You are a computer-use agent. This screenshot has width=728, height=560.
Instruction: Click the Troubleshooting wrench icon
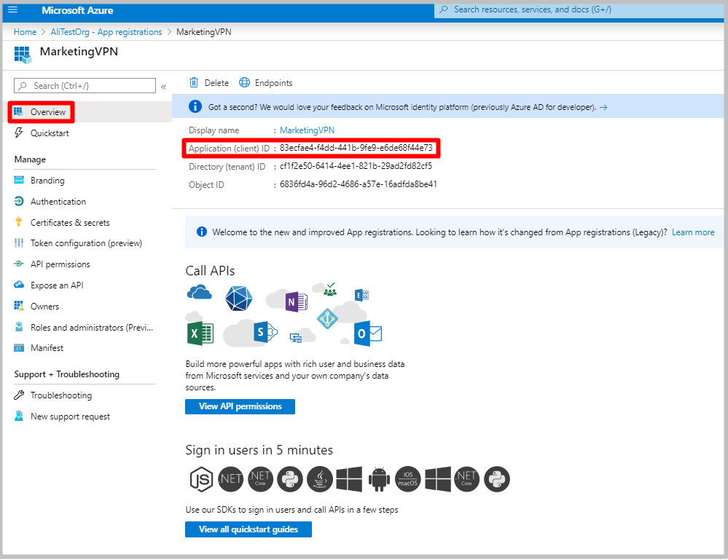[x=18, y=395]
